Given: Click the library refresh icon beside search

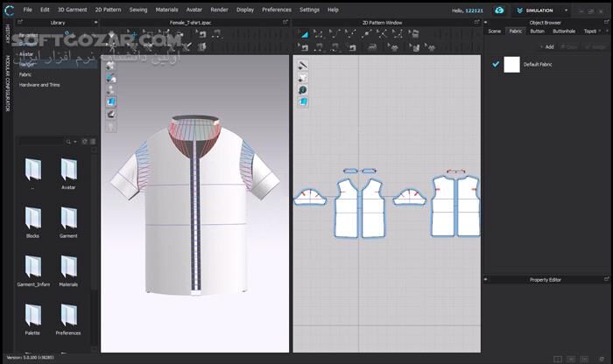Looking at the screenshot, I should [86, 140].
